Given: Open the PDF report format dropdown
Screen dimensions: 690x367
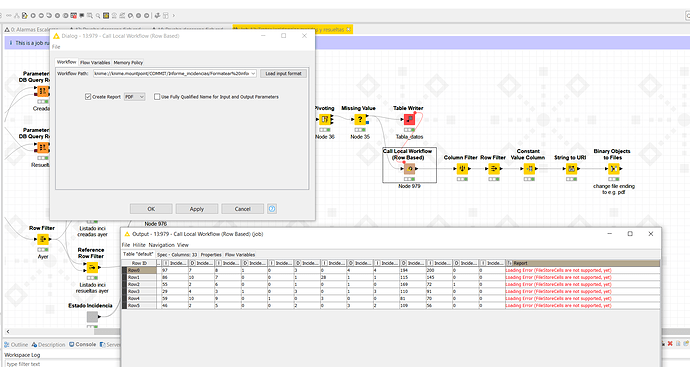Looking at the screenshot, I should click(134, 96).
